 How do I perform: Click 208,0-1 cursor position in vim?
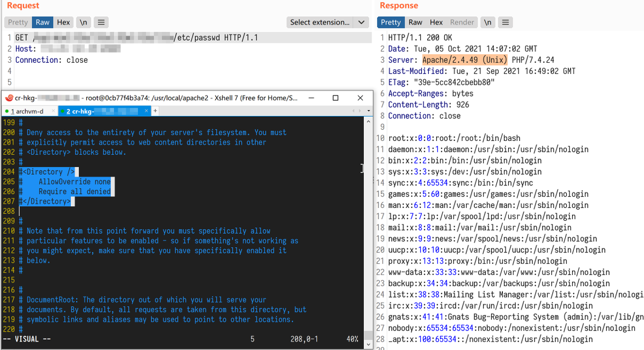(x=304, y=339)
